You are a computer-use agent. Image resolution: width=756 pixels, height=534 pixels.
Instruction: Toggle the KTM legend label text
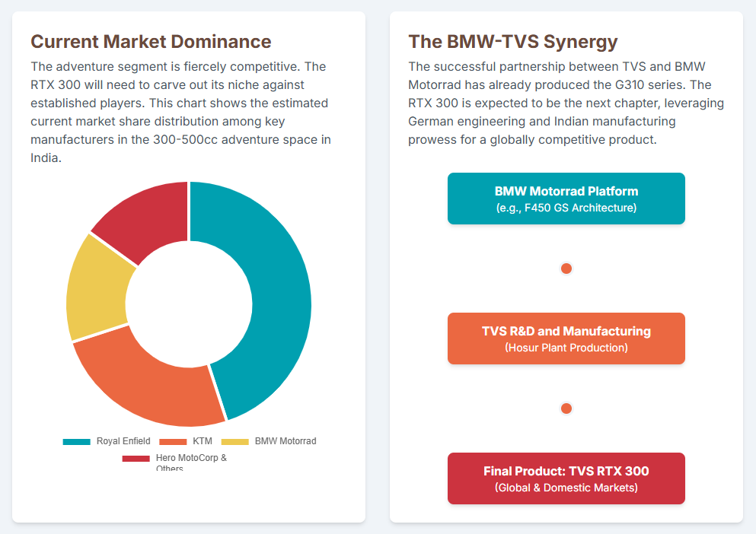click(202, 441)
